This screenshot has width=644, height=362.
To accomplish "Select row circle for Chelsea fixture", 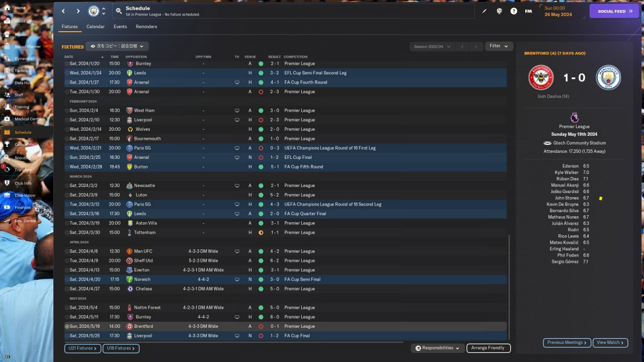I will (x=67, y=289).
